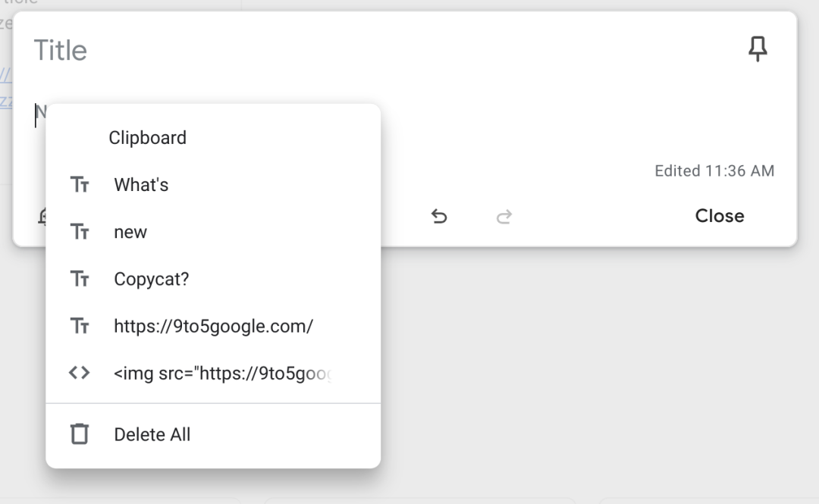Choose Delete All in clipboard menu

(x=213, y=434)
